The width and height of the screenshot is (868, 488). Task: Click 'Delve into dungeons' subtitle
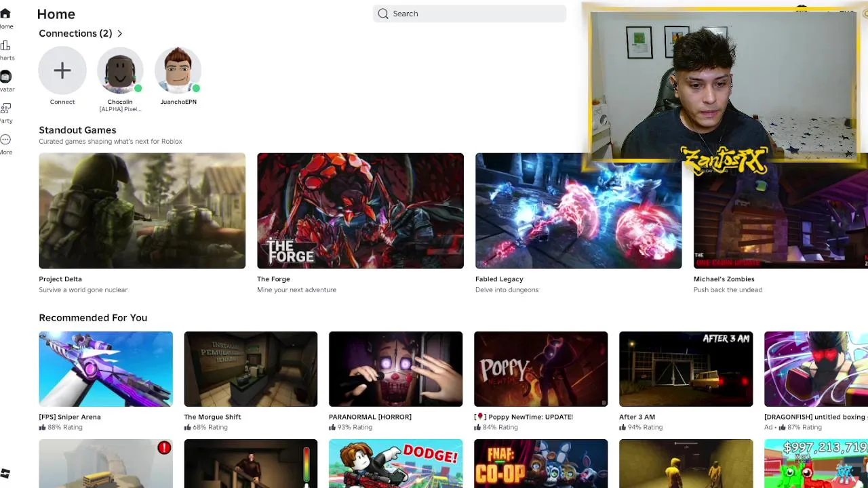point(507,290)
